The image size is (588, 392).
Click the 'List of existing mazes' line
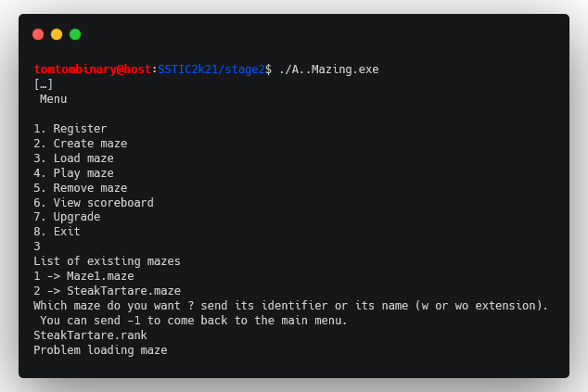click(x=107, y=261)
